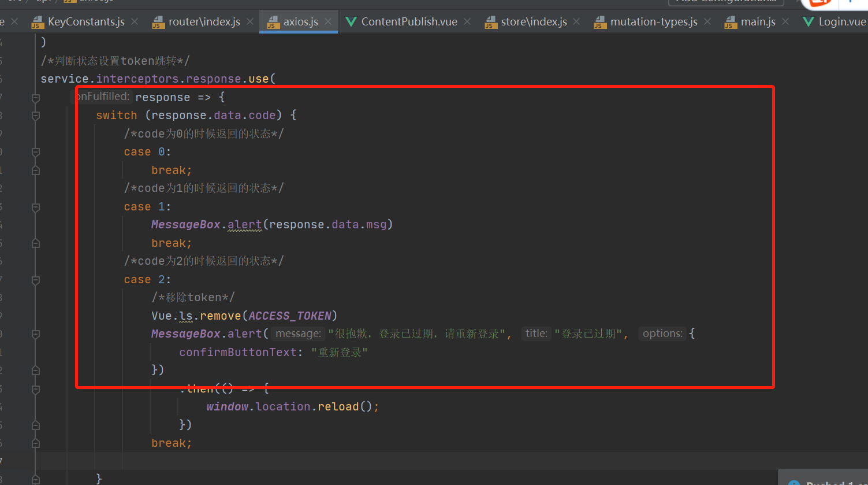Click the 'case 0:' line
The image size is (868, 485).
pyautogui.click(x=147, y=152)
